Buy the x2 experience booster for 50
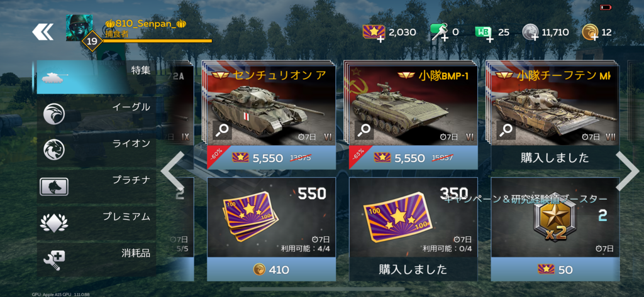This screenshot has height=297, width=644. (x=555, y=269)
